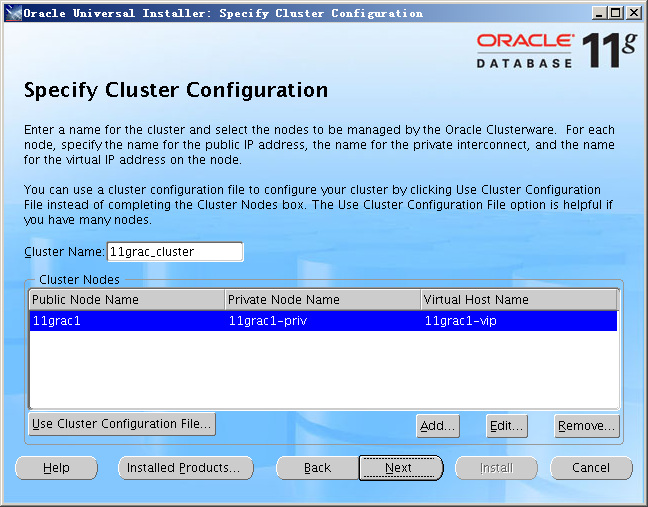Viewport: 648px width, 507px height.
Task: Sort by Public Node Name column header
Action: [x=127, y=300]
